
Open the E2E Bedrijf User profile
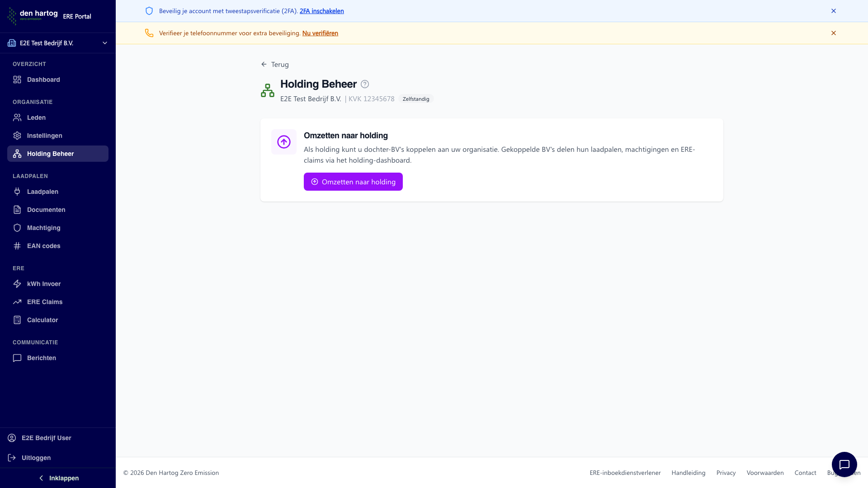click(x=46, y=438)
